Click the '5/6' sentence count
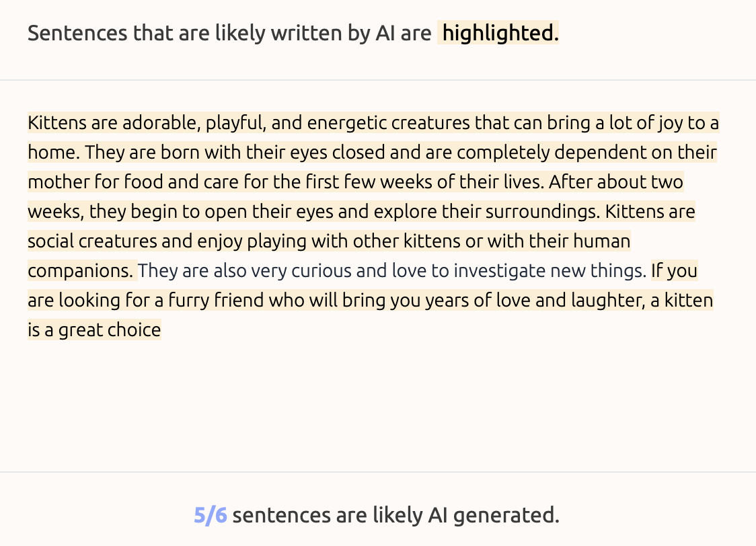Viewport: 756px width, 546px height. tap(211, 515)
